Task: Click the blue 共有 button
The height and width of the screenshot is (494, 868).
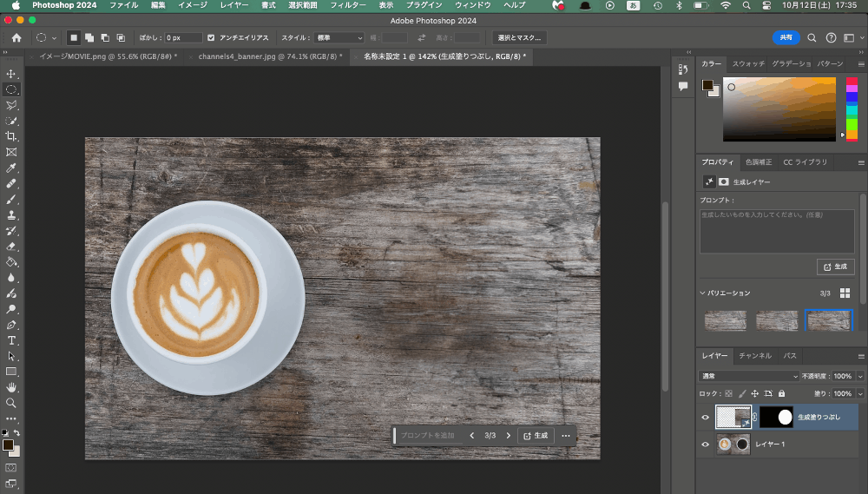Action: 786,38
